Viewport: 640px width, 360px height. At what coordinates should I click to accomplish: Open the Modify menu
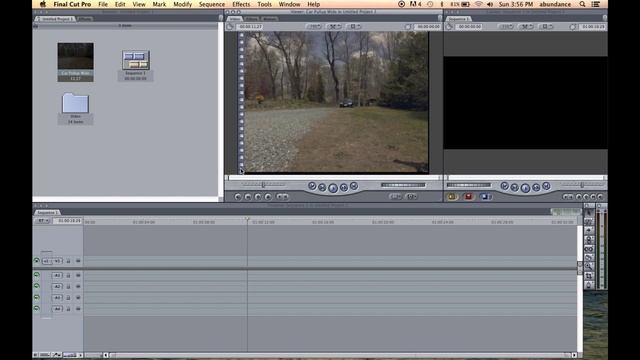pyautogui.click(x=182, y=4)
